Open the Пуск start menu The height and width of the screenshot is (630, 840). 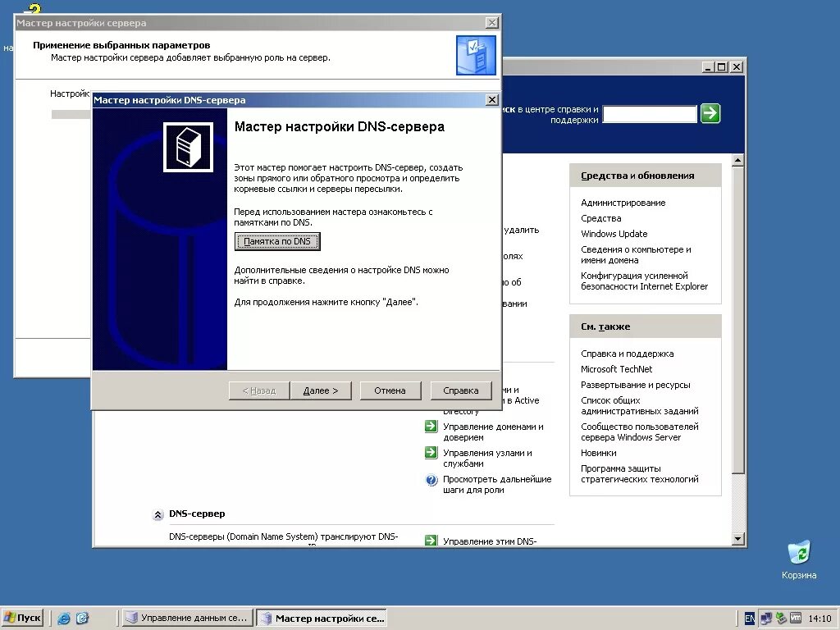(x=22, y=618)
